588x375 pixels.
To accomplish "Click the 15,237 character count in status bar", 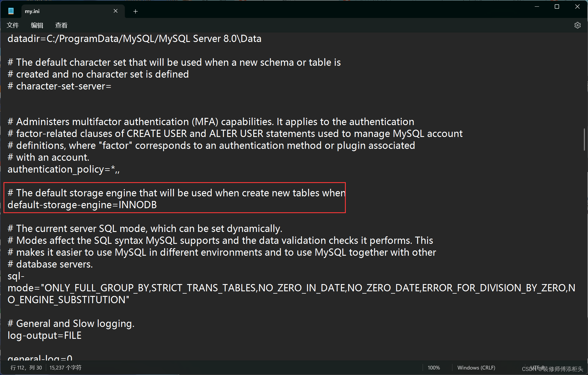I will point(65,367).
